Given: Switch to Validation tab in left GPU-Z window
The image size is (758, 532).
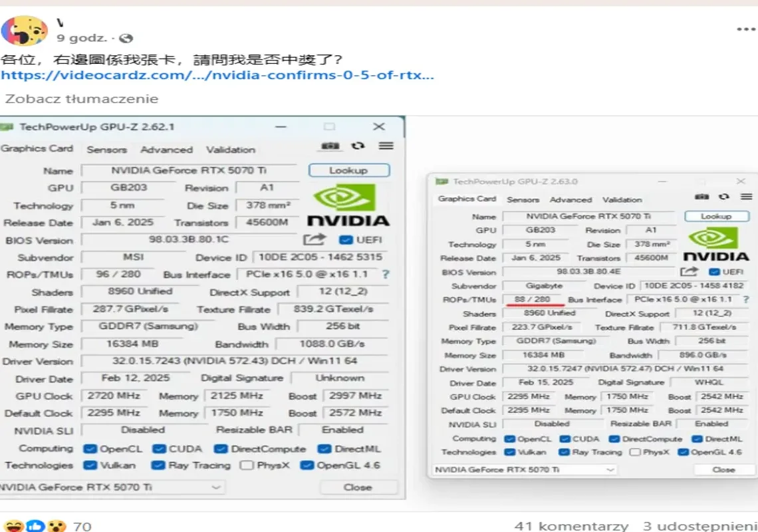Looking at the screenshot, I should tap(231, 150).
